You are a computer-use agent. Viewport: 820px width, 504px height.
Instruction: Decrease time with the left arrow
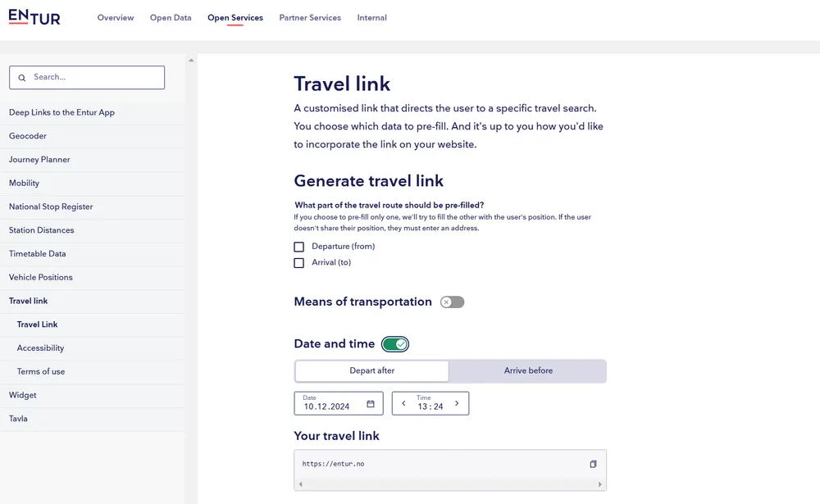pyautogui.click(x=403, y=404)
